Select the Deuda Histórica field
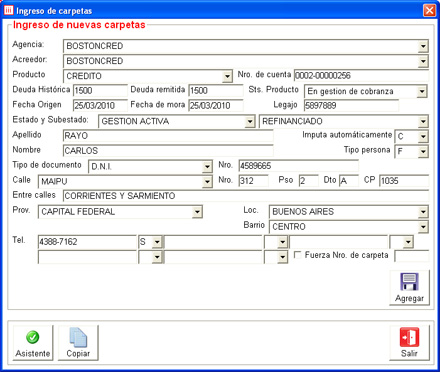This screenshot has height=372, width=440. coord(100,90)
